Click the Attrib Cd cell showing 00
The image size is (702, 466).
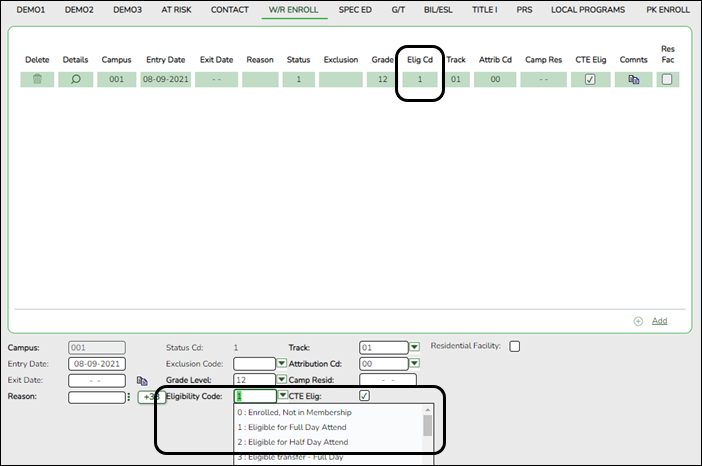(495, 79)
